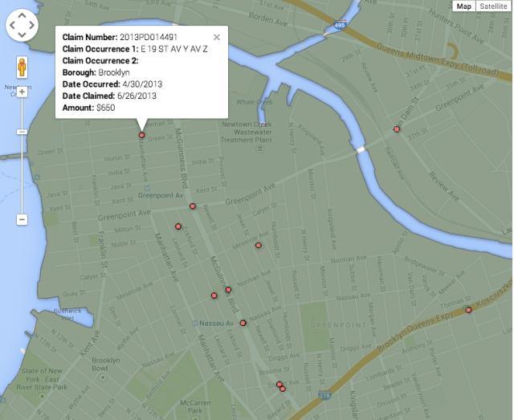Select marker west of McGuinness Blvd near Norman Ave
This screenshot has width=514, height=420.
(x=214, y=296)
